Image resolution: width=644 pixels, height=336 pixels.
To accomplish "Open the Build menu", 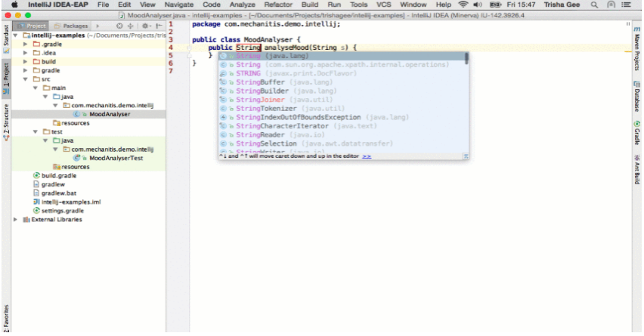I will coord(310,5).
